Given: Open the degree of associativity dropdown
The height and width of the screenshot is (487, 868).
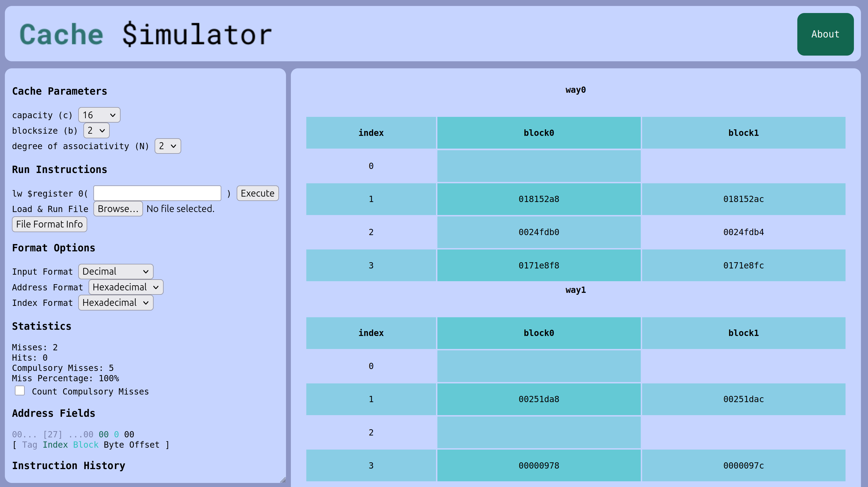Looking at the screenshot, I should [167, 146].
